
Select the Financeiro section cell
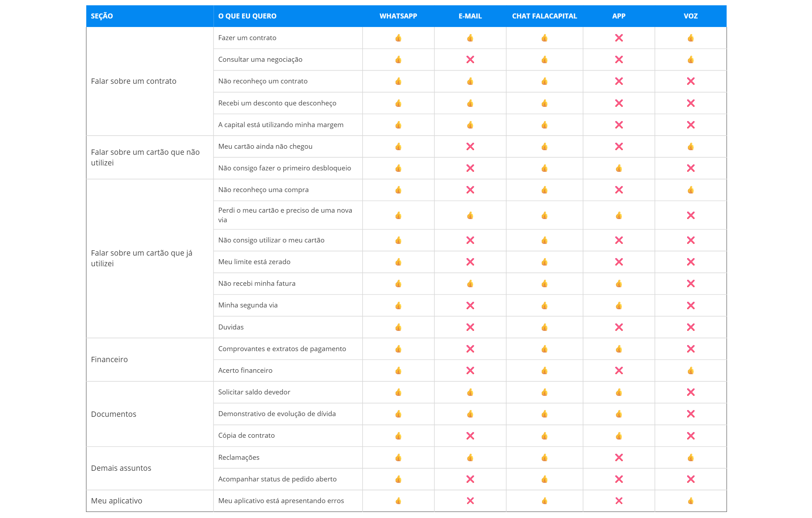[x=109, y=360]
